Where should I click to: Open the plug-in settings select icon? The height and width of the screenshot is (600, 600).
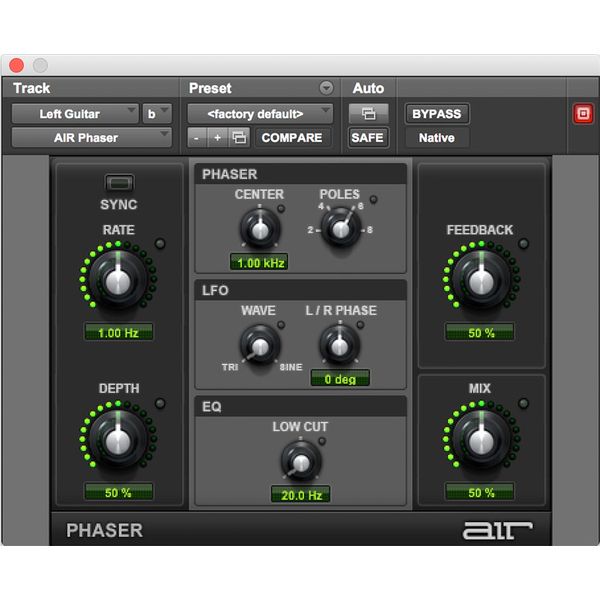coord(240,137)
